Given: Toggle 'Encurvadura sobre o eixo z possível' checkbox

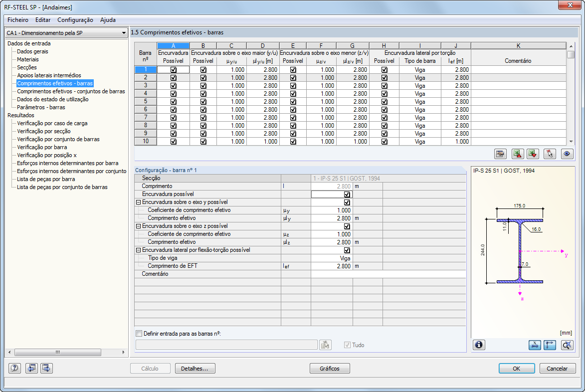Looking at the screenshot, I should click(x=347, y=226).
